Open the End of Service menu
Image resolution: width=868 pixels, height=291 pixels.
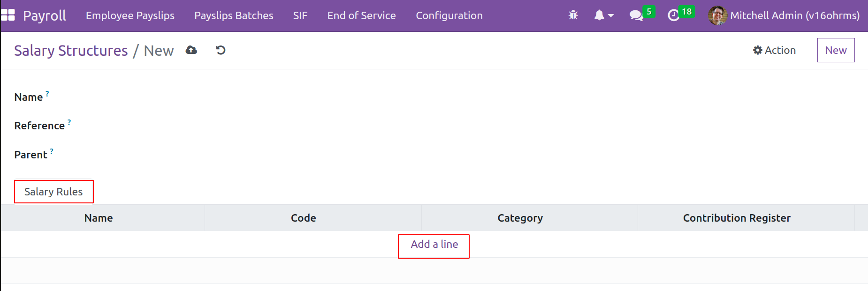[x=361, y=15]
